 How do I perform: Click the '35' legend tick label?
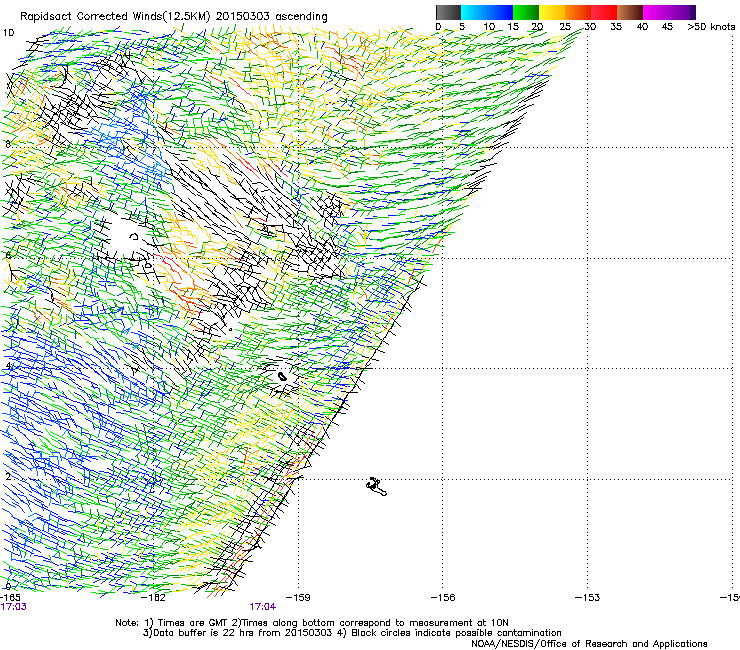click(x=616, y=27)
